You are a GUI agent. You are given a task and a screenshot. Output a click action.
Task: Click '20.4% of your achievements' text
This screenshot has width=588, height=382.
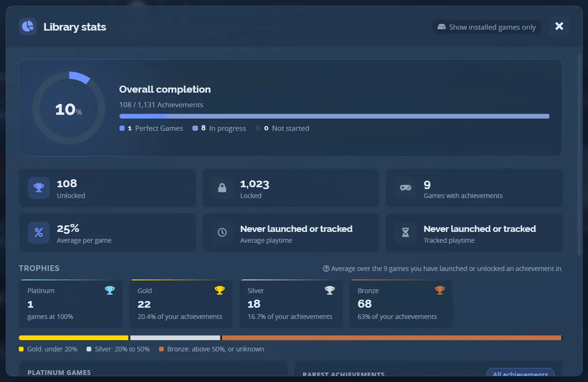[180, 317]
